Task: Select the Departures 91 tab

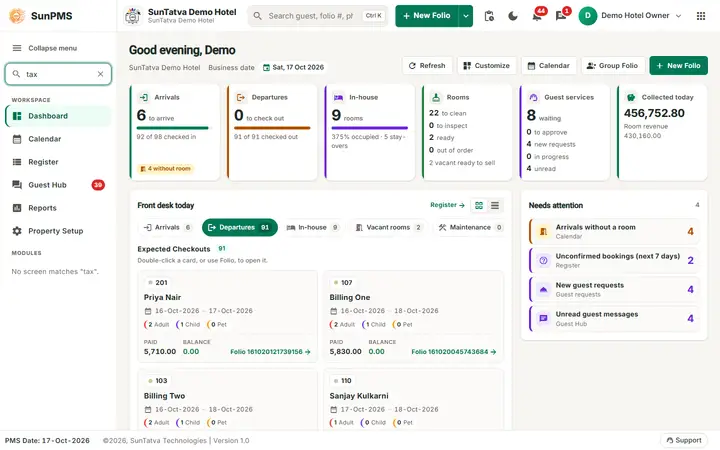Action: point(240,227)
